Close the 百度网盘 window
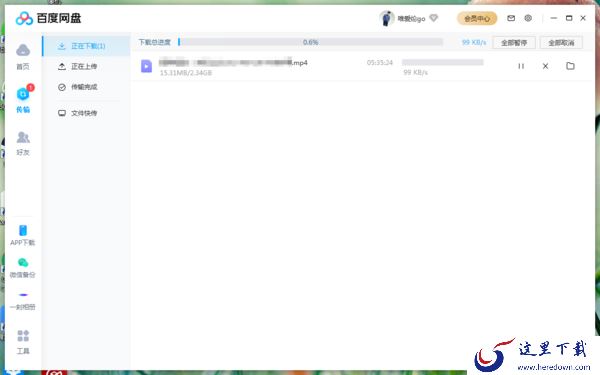 583,18
